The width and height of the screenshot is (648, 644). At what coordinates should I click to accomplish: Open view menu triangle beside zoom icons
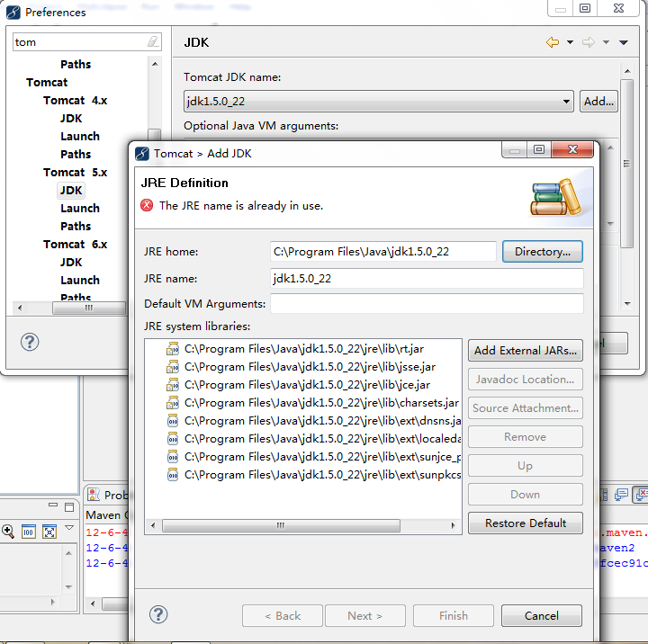point(69,527)
